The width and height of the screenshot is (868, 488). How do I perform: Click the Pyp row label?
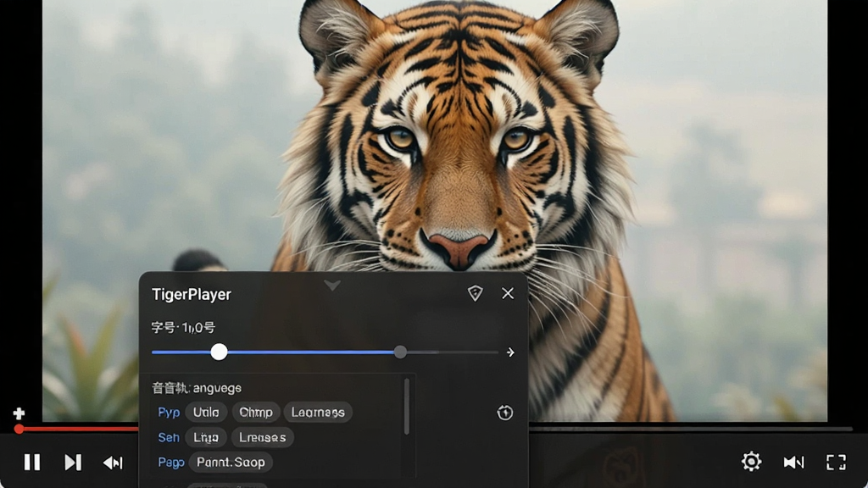click(169, 413)
